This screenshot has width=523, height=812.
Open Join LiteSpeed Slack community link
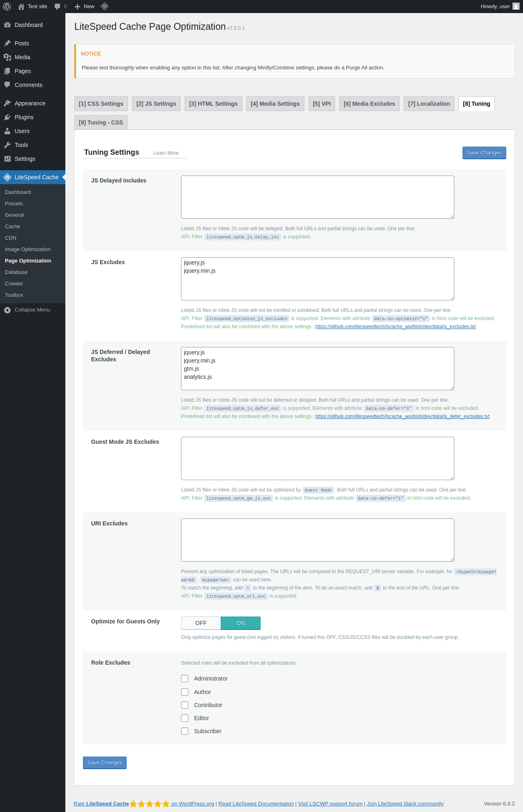[405, 804]
